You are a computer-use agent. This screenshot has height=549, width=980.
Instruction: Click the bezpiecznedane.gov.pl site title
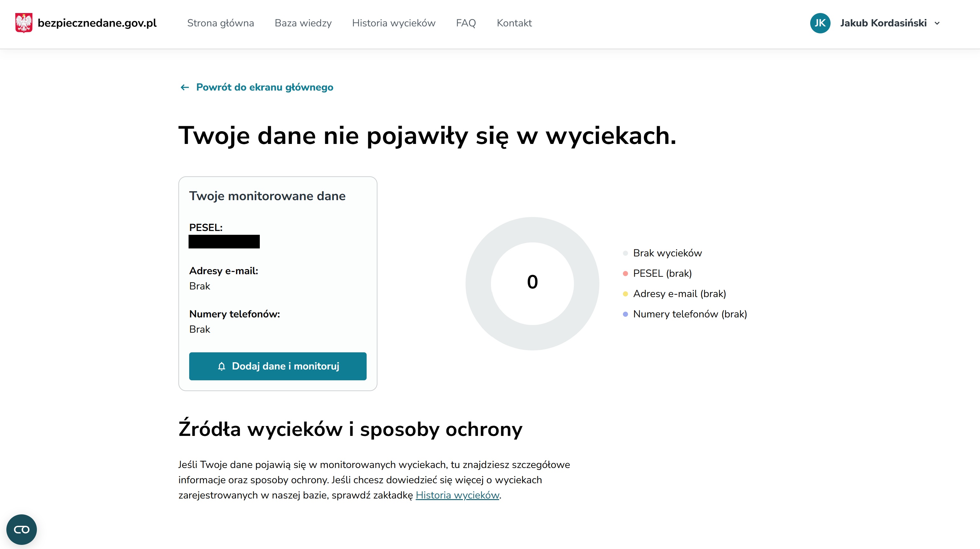(x=97, y=23)
